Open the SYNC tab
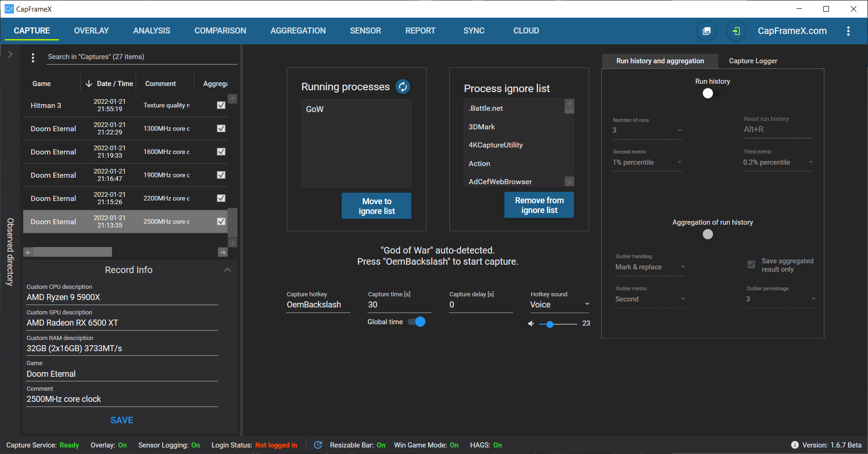 [x=474, y=31]
